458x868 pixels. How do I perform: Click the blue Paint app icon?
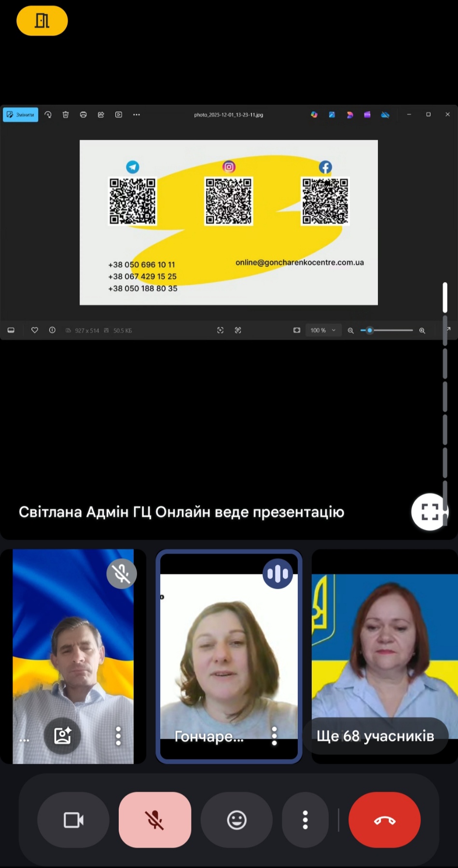pyautogui.click(x=332, y=115)
